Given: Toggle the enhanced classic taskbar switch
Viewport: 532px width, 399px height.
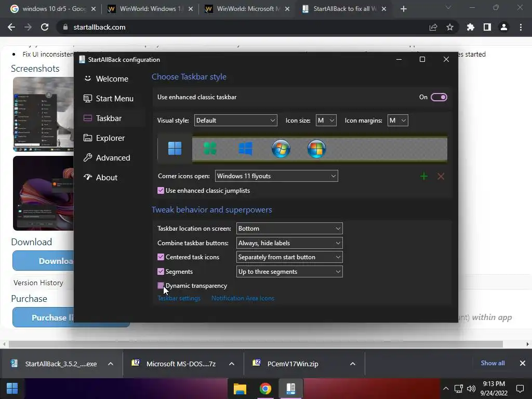Looking at the screenshot, I should click(x=438, y=97).
